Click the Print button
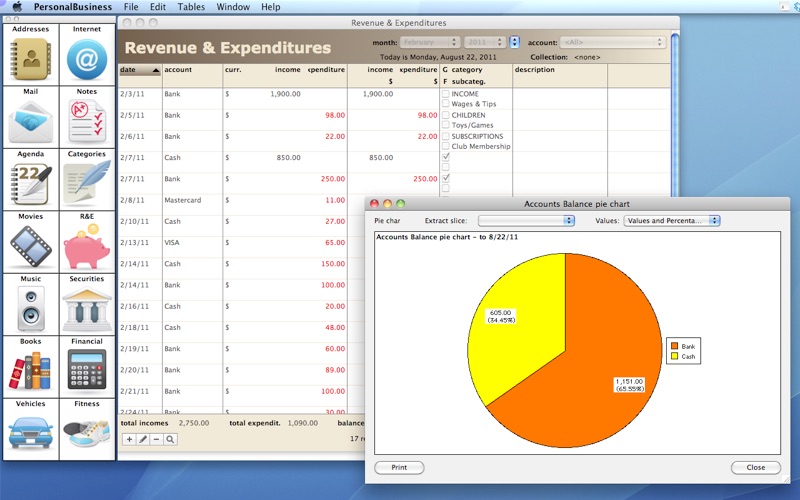800x500 pixels. pyautogui.click(x=399, y=467)
